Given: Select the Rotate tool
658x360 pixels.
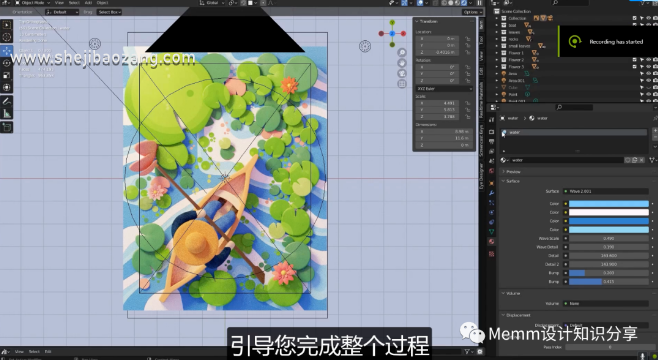Looking at the screenshot, I should click(7, 63).
